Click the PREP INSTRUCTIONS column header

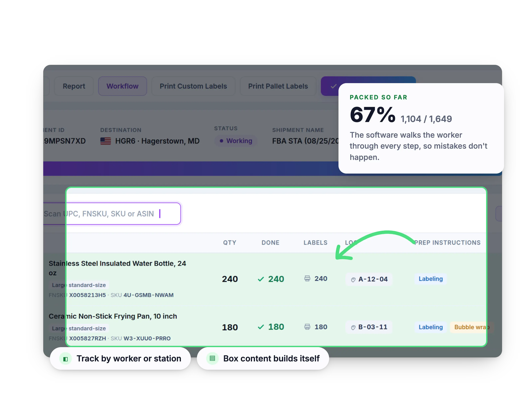pos(448,242)
